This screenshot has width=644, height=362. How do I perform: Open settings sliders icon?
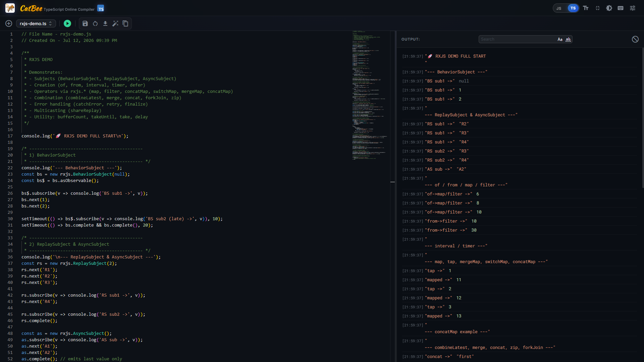[633, 8]
